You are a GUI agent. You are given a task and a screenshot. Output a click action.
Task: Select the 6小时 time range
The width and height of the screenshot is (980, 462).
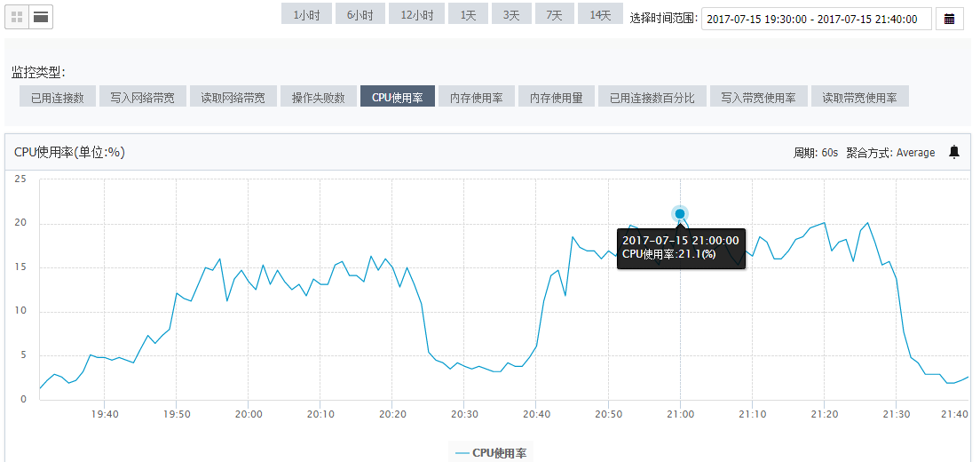pos(360,15)
